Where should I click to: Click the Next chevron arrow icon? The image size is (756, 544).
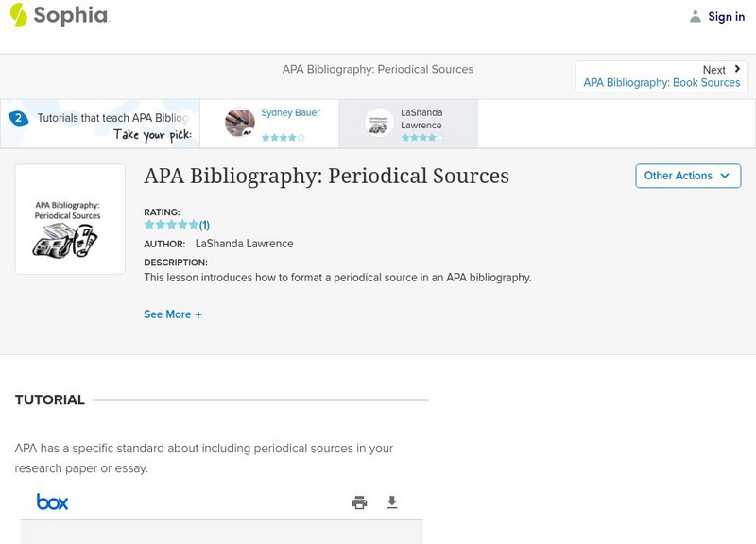point(737,69)
